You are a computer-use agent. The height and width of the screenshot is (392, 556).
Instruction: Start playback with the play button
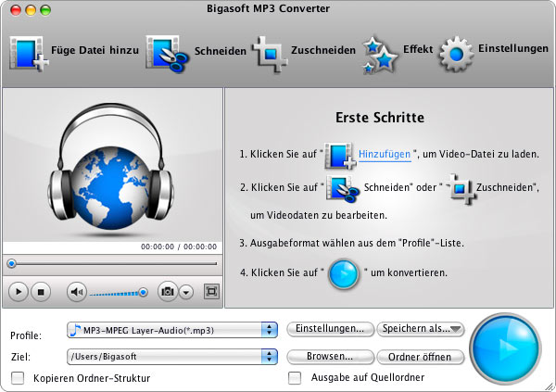[19, 292]
